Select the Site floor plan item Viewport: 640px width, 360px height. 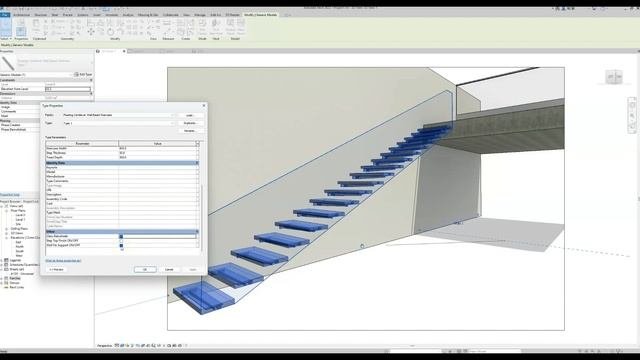click(x=18, y=224)
